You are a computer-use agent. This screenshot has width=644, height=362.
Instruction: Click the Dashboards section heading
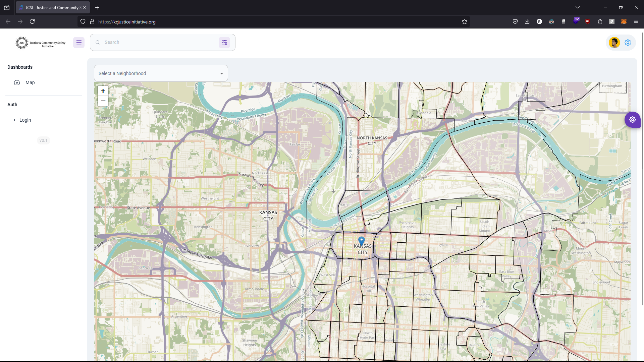point(20,67)
